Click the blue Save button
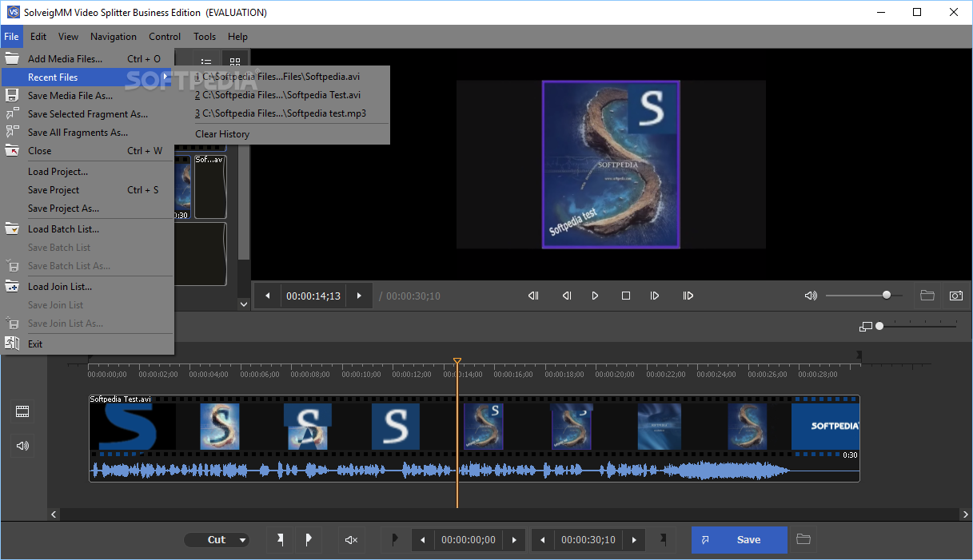Image resolution: width=973 pixels, height=560 pixels. [740, 540]
